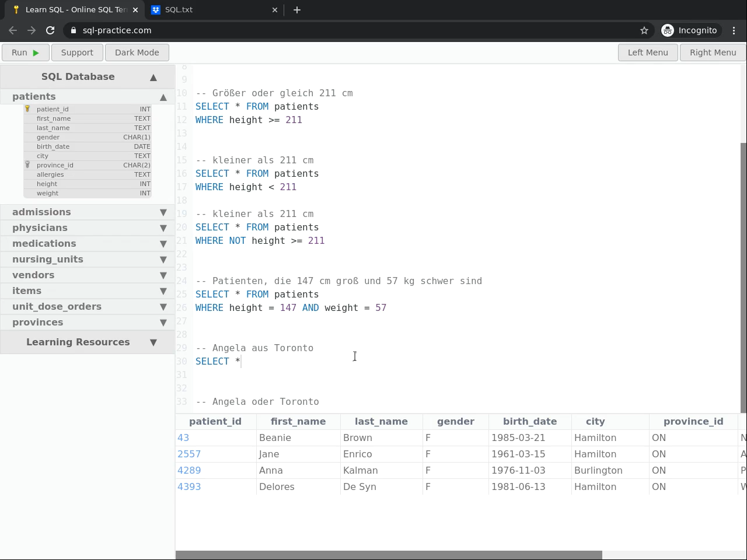This screenshot has height=560, width=747.
Task: Click the address bar URL field
Action: [x=350, y=30]
